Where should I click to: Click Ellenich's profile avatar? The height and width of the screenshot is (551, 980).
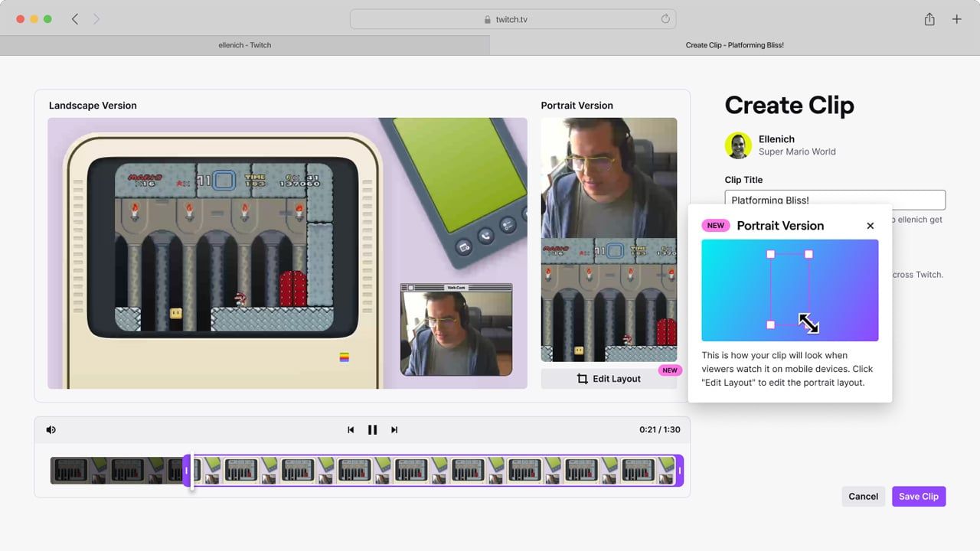click(x=737, y=145)
